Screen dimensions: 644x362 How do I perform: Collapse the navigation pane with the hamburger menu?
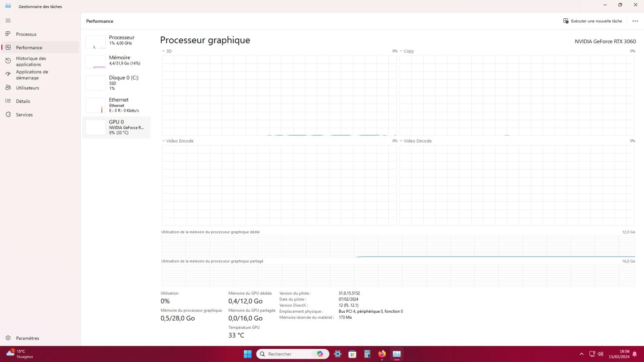point(8,20)
